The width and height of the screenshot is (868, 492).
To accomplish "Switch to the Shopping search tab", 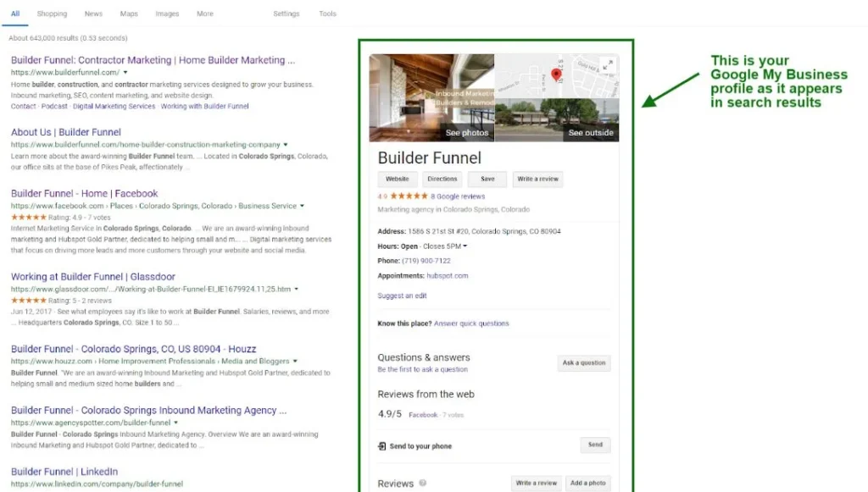I will pyautogui.click(x=52, y=14).
